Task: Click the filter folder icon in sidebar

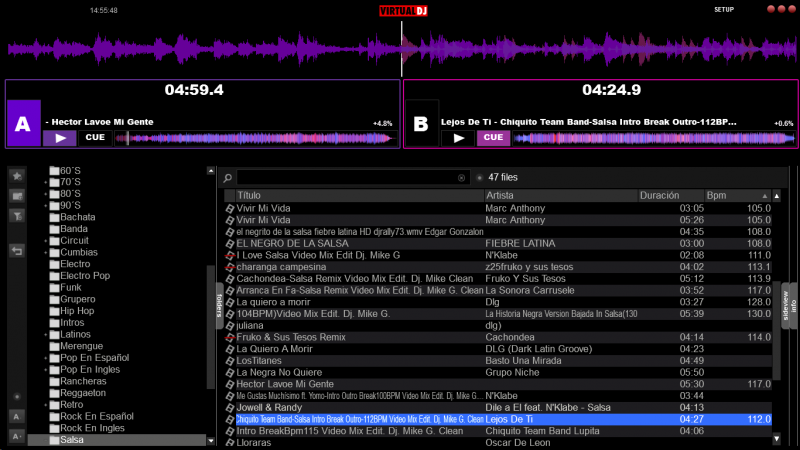Action: pyautogui.click(x=17, y=212)
